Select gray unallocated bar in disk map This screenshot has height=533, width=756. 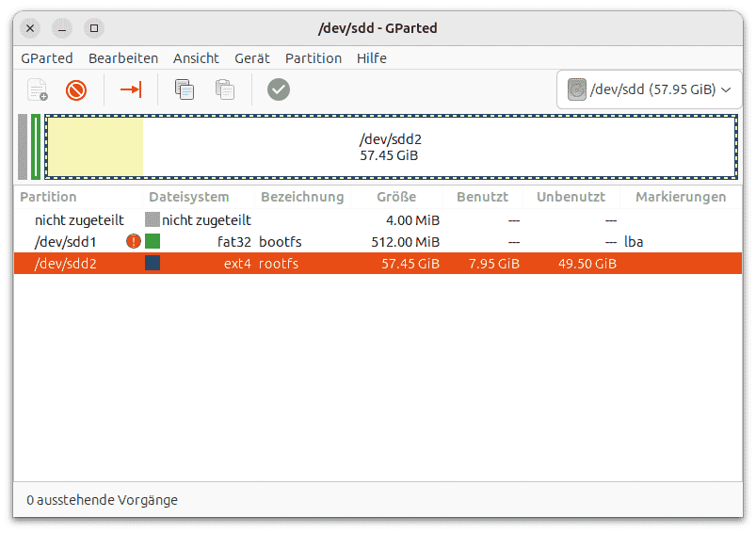tap(23, 147)
